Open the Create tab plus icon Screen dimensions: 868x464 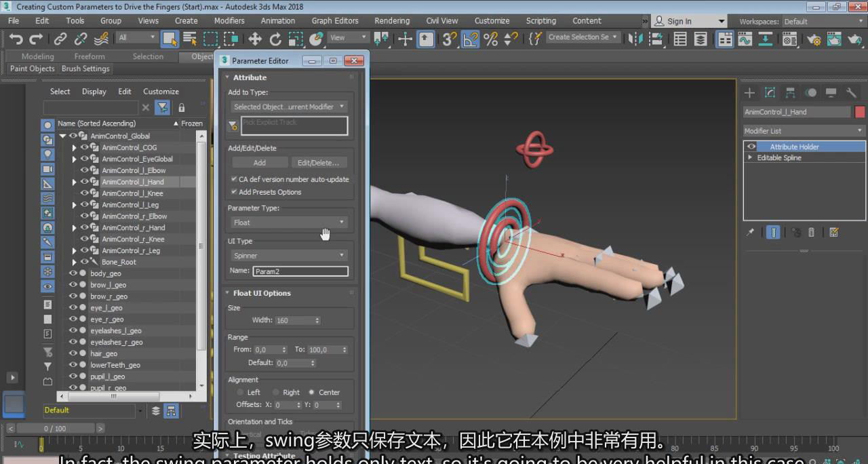click(x=749, y=93)
